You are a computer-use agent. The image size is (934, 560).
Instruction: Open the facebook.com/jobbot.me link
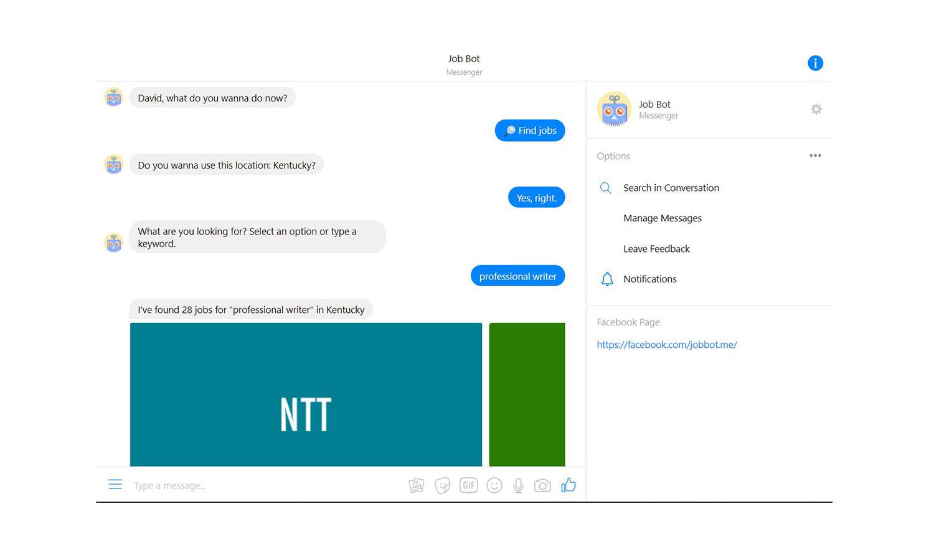point(667,345)
